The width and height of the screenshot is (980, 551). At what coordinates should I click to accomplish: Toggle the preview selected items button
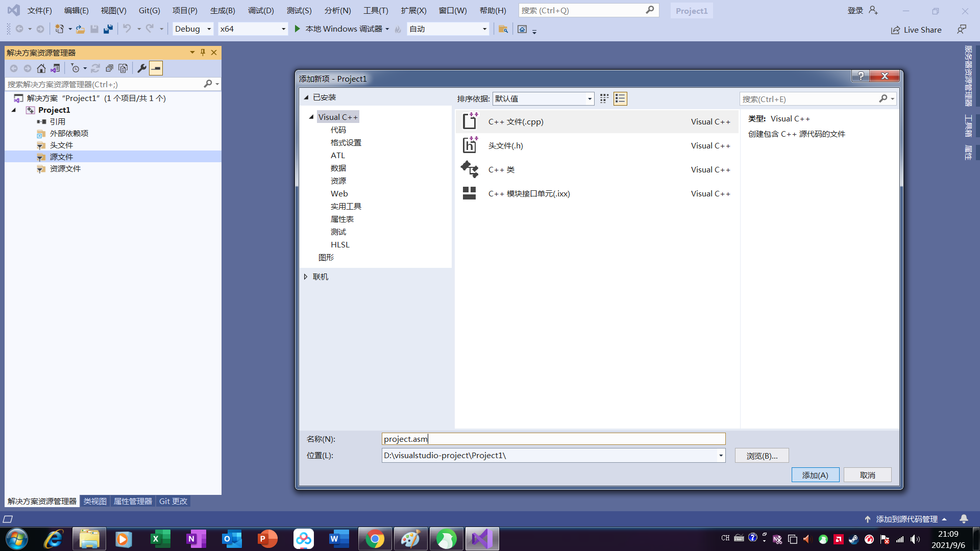pyautogui.click(x=156, y=68)
